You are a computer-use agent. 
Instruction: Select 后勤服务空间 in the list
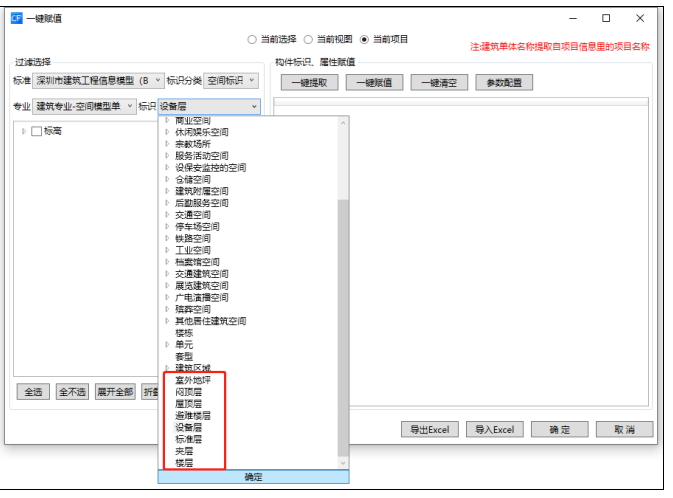click(x=201, y=203)
